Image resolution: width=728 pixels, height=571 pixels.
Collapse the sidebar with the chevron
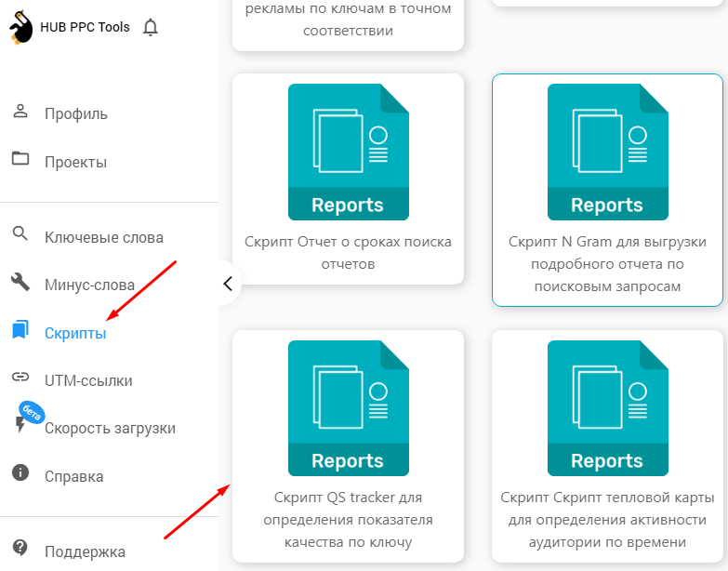pos(228,284)
